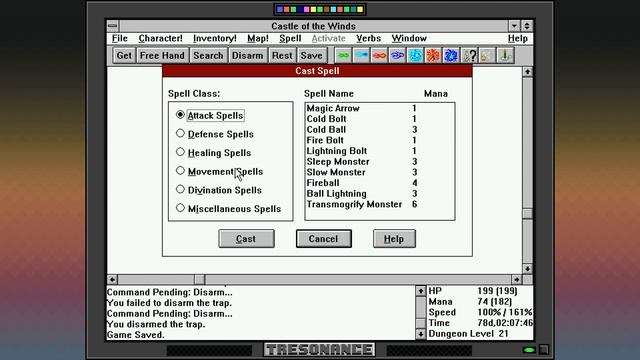Click the orange Fireball spell icon
Viewport: 640px width, 360px height.
433,55
